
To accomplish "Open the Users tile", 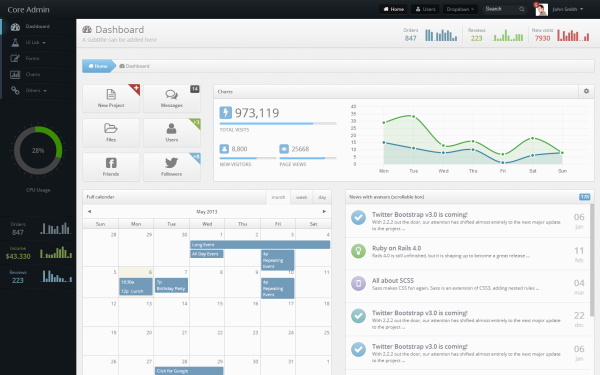I will [x=172, y=133].
